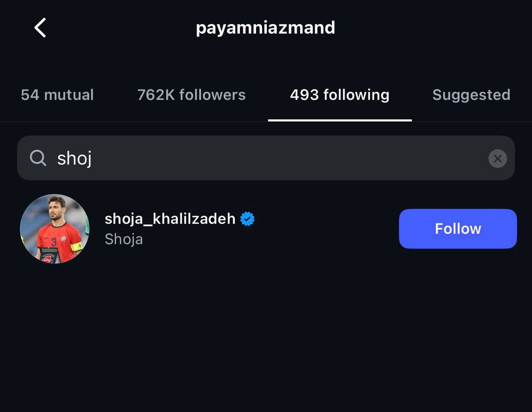Clear the search text with the X icon
Viewport: 532px width, 412px height.
[x=498, y=158]
